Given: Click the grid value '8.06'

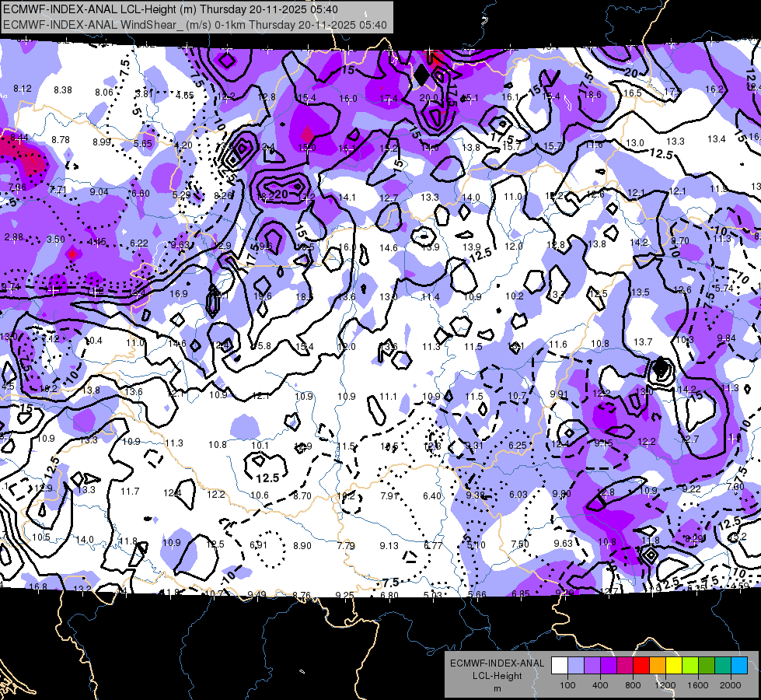Looking at the screenshot, I should pos(104,93).
